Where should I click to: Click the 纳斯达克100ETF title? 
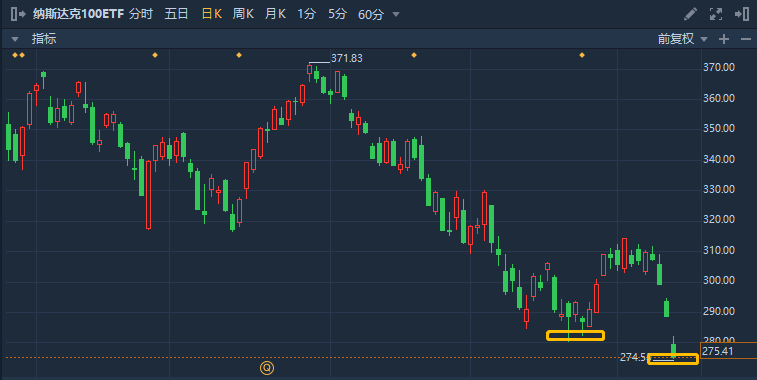click(x=78, y=14)
